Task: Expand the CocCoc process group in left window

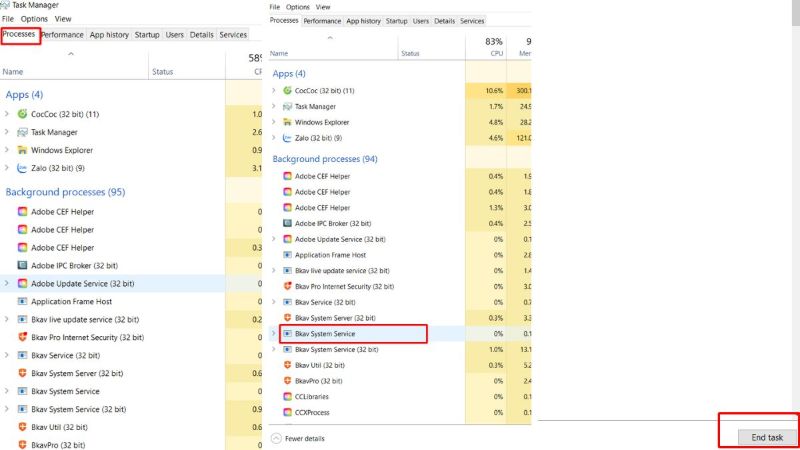Action: pos(7,114)
